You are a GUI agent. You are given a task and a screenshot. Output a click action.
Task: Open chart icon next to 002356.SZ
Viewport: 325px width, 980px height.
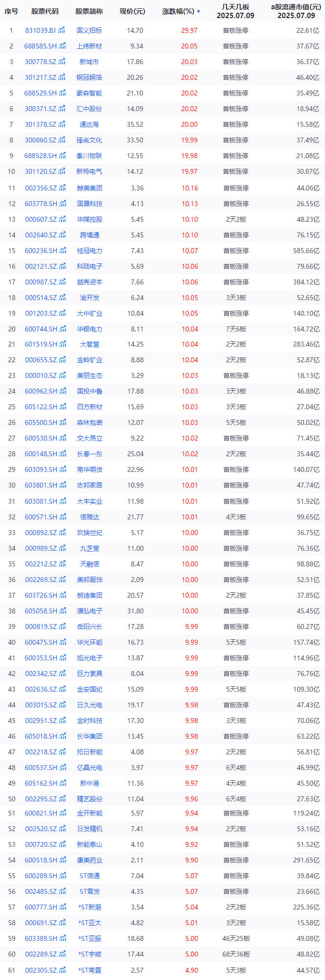pyautogui.click(x=61, y=188)
